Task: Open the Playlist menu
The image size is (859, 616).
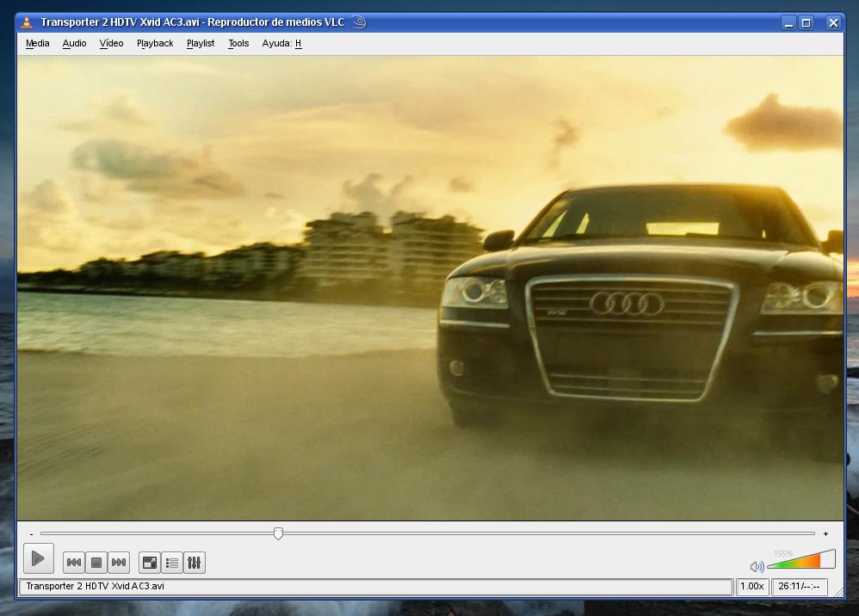Action: tap(201, 43)
